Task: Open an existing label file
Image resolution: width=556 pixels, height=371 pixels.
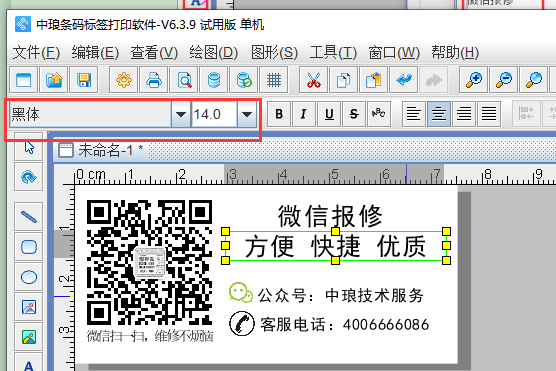Action: (54, 80)
